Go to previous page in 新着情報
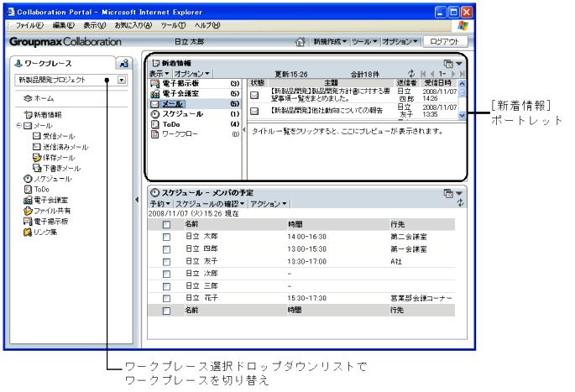The height and width of the screenshot is (392, 575). (431, 74)
